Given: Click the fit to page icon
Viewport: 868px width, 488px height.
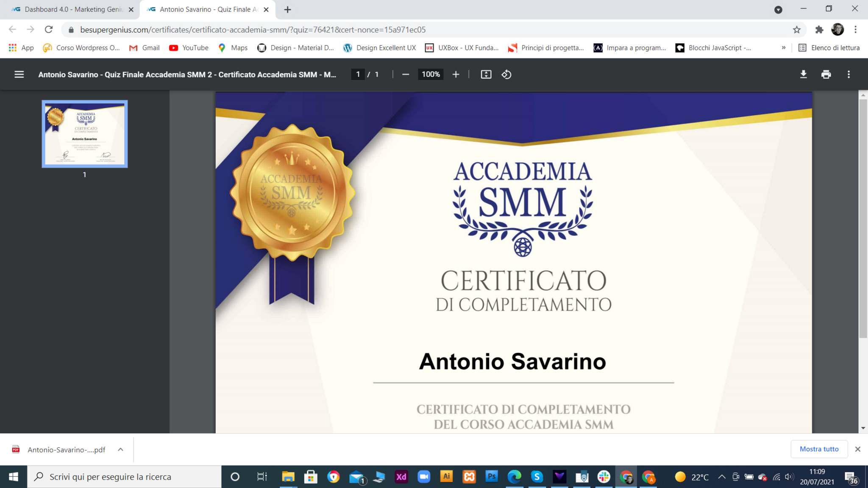Looking at the screenshot, I should pyautogui.click(x=486, y=75).
